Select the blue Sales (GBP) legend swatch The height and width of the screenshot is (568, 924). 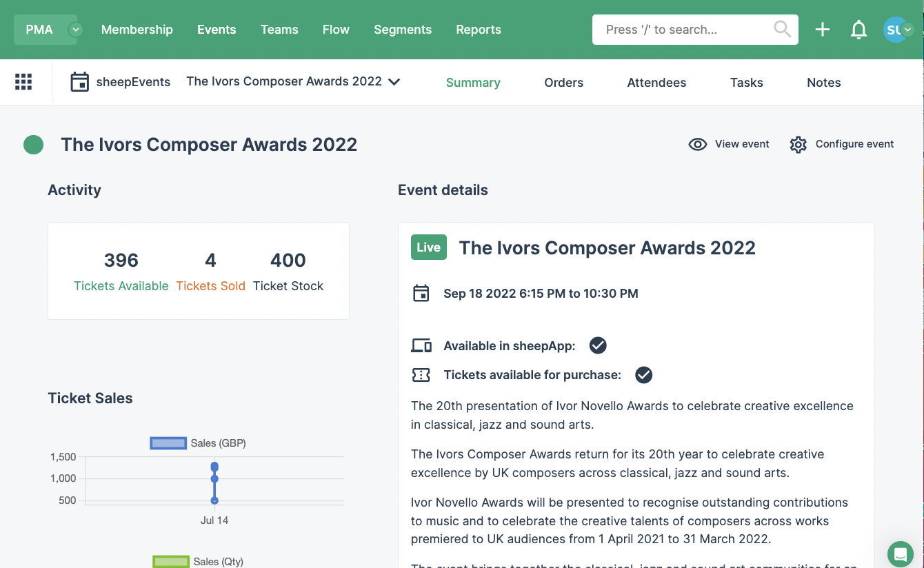(168, 443)
